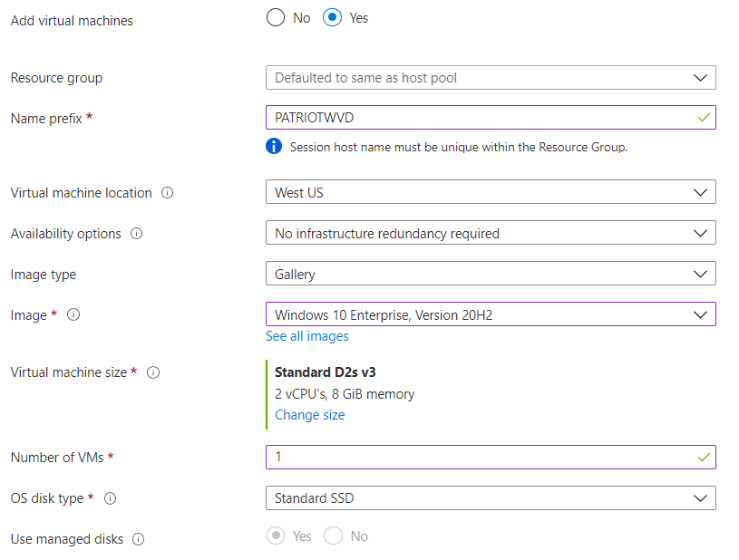Open the Windows 10 Enterprise image dropdown
The height and width of the screenshot is (560, 739).
(x=490, y=315)
